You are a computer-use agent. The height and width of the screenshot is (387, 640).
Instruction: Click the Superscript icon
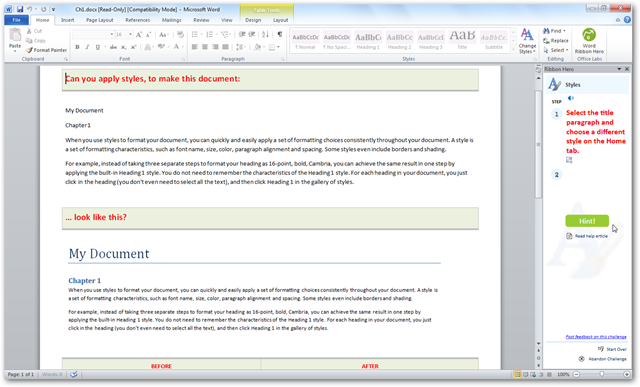coord(133,47)
